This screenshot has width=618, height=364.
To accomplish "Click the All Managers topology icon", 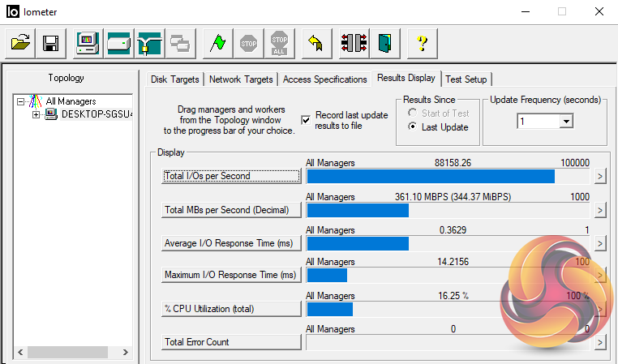I will [x=36, y=101].
